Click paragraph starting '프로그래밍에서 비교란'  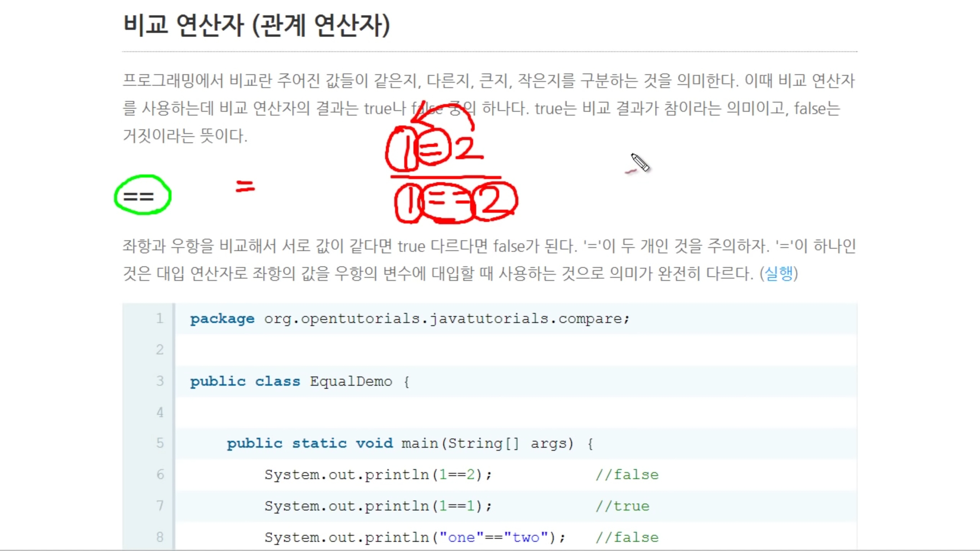point(489,108)
